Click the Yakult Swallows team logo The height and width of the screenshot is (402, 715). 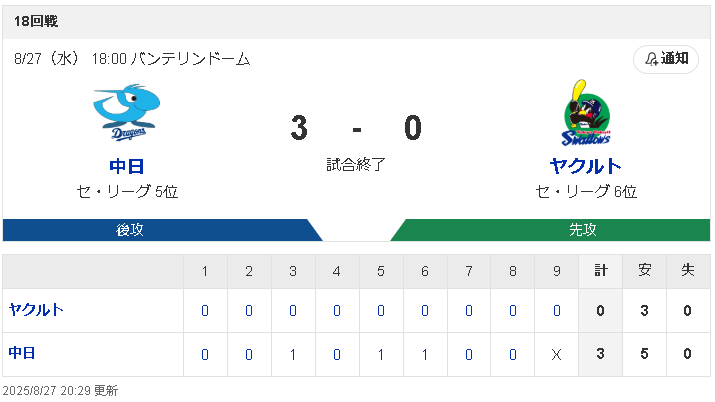[x=585, y=113]
